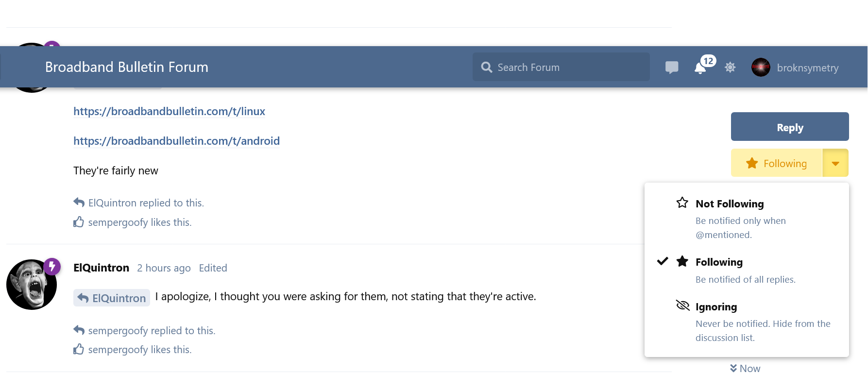Select the Not Following option

click(x=747, y=218)
